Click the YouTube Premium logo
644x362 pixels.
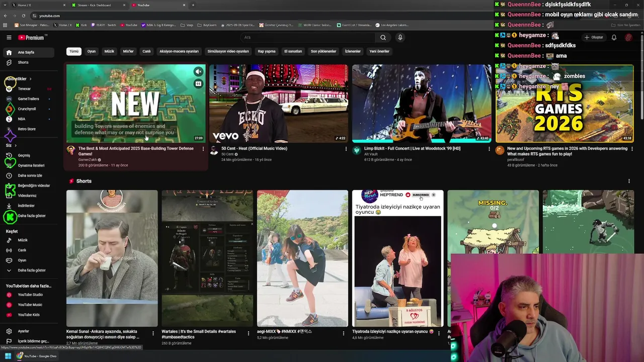(x=32, y=38)
